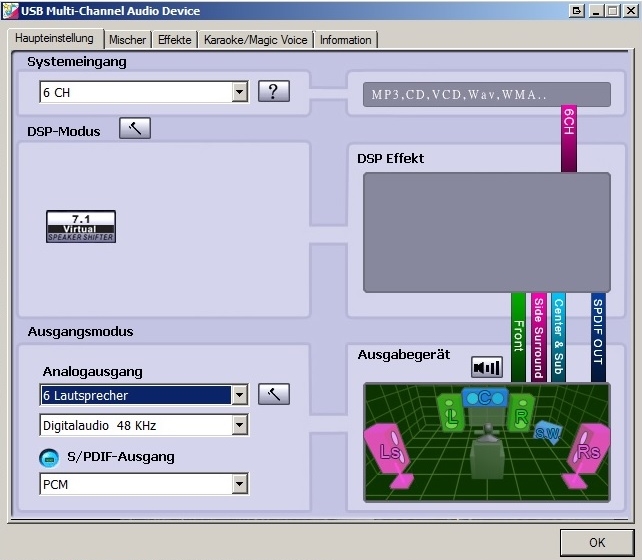Expand the Digitalaudio 48 KHz dropdown
Image resolution: width=642 pixels, height=560 pixels.
[240, 425]
